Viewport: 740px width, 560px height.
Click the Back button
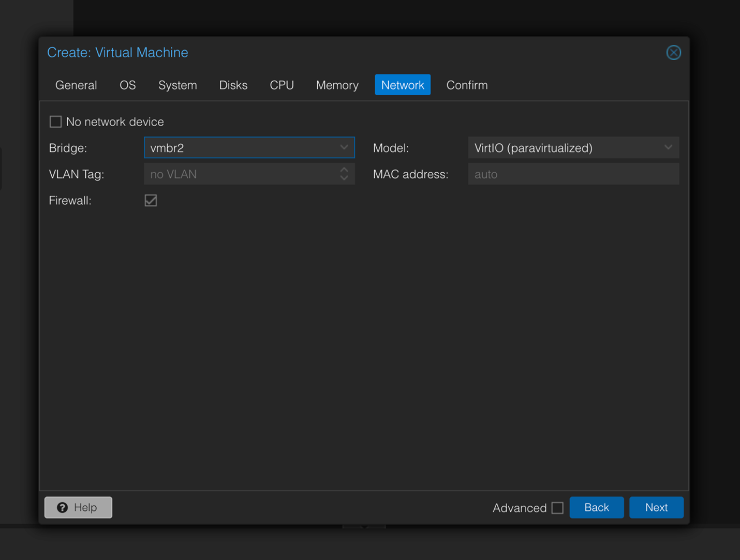[x=596, y=507]
